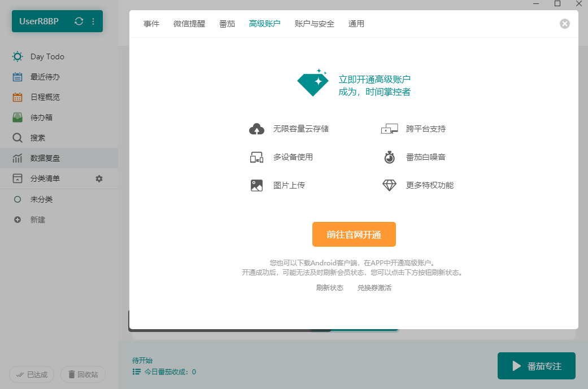Open the three-dot menu in the user panel
The image size is (588, 389).
coord(93,20)
